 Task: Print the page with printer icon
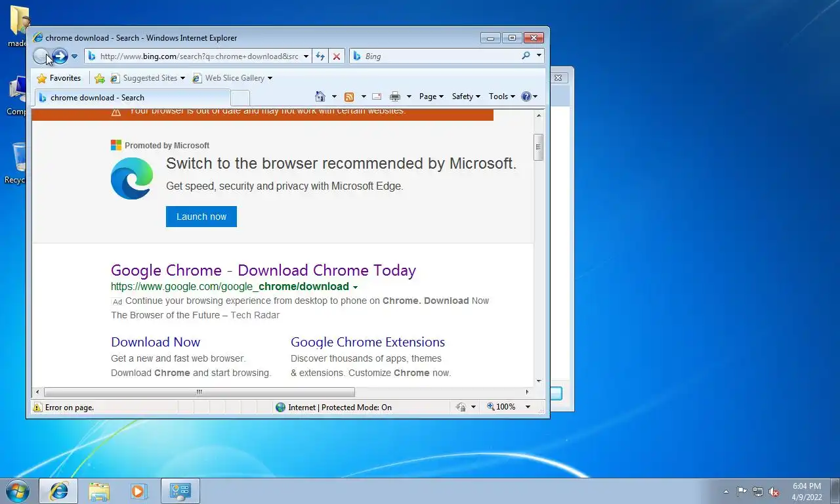(395, 96)
